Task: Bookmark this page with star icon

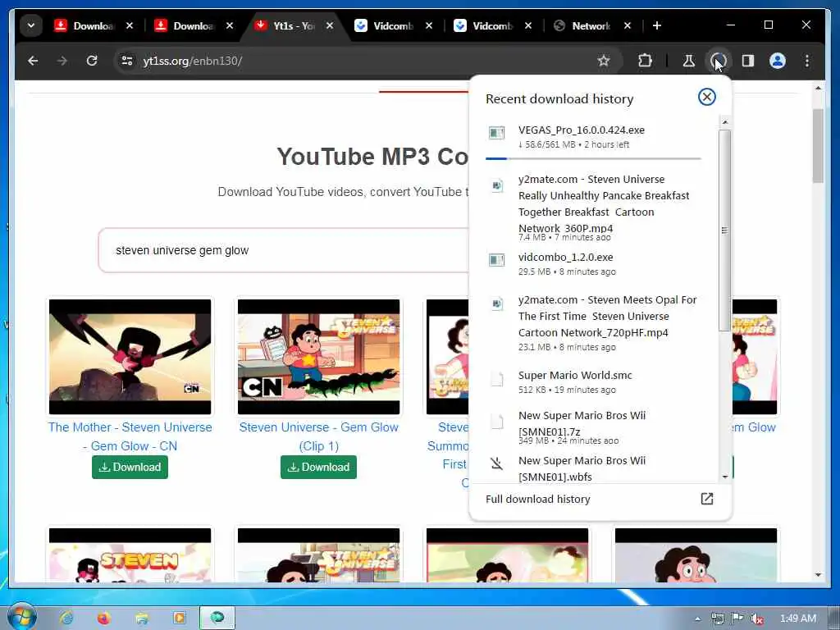Action: [604, 61]
